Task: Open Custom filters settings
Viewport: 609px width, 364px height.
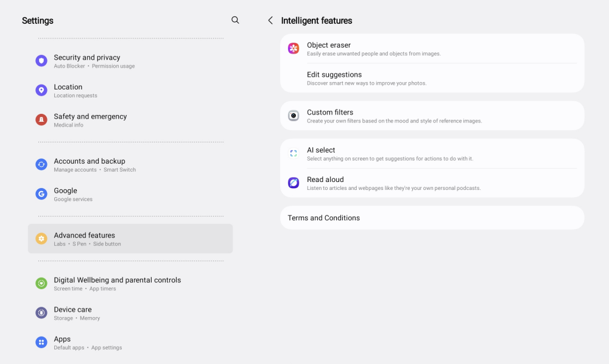Action: (x=330, y=113)
